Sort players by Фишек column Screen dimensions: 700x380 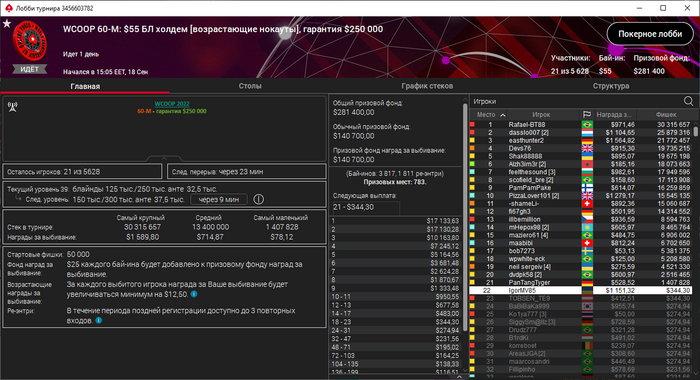click(x=666, y=115)
